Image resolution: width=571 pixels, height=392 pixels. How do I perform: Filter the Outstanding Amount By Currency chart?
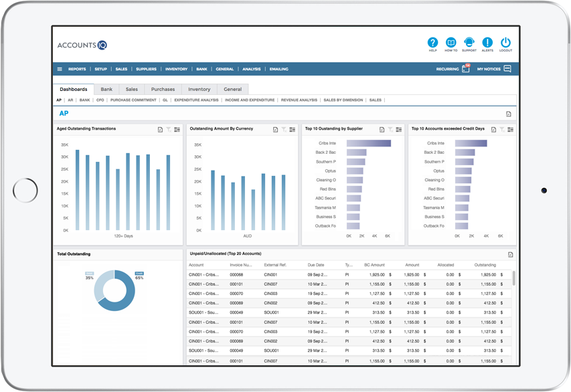[x=284, y=130]
